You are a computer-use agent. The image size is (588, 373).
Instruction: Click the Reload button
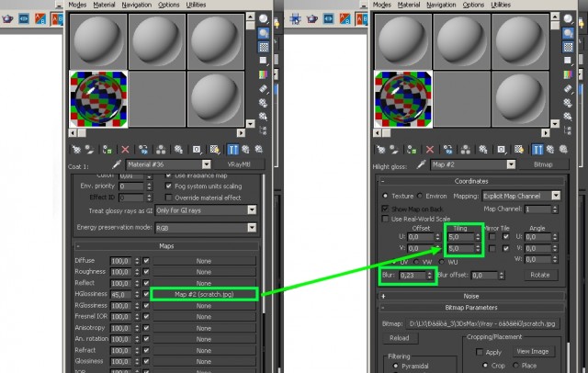(x=399, y=338)
